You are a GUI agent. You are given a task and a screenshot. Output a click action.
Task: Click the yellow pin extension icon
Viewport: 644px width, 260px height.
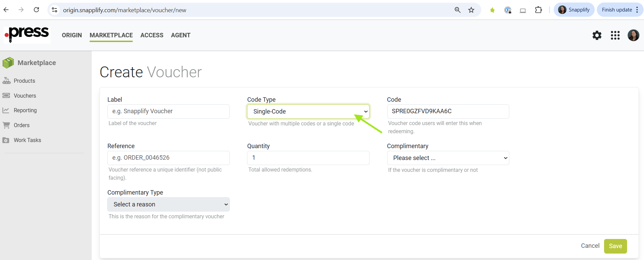[x=492, y=10]
